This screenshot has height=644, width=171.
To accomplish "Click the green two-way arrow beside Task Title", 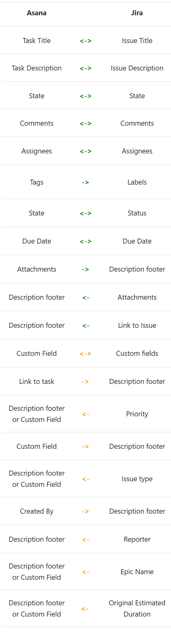I will pyautogui.click(x=86, y=41).
